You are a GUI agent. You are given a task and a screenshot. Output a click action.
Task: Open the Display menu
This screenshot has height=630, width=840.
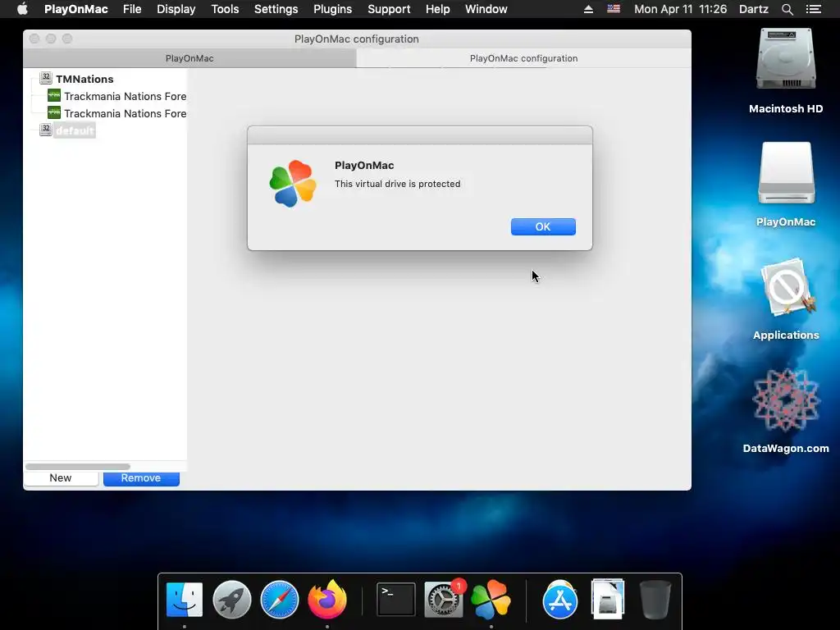point(176,9)
